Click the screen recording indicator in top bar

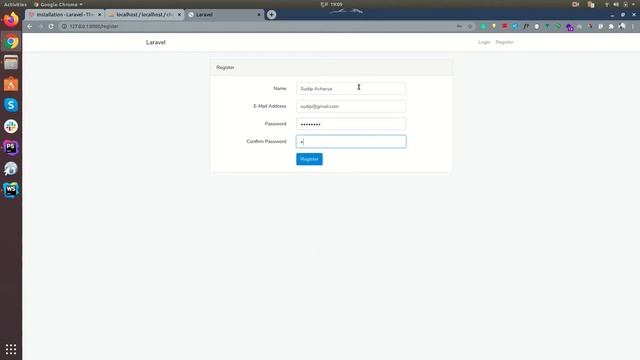click(x=576, y=4)
